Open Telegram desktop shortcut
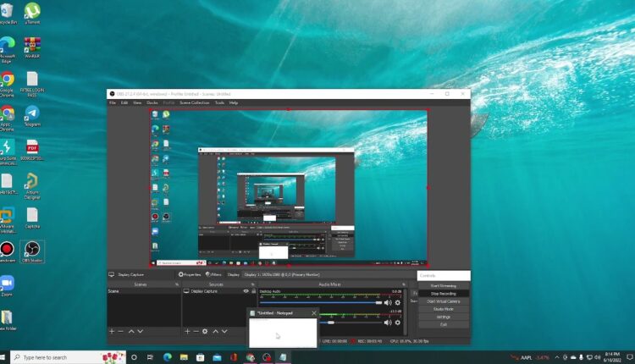 click(x=31, y=115)
